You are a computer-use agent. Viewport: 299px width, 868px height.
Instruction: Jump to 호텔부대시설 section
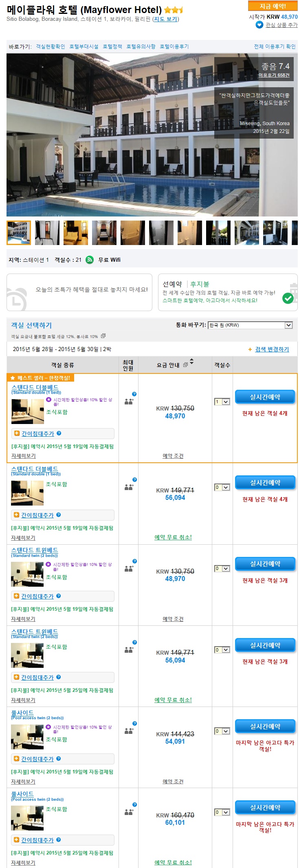point(84,46)
